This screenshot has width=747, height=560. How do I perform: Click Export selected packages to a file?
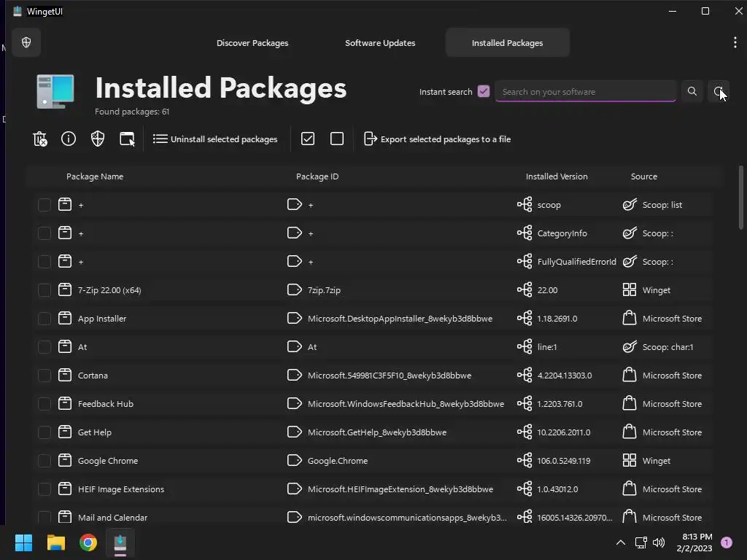[437, 139]
